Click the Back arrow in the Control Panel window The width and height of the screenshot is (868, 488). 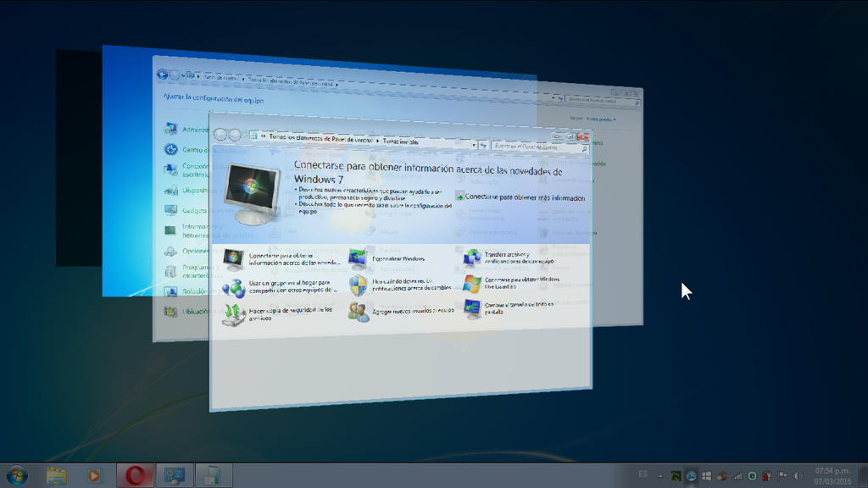[162, 75]
